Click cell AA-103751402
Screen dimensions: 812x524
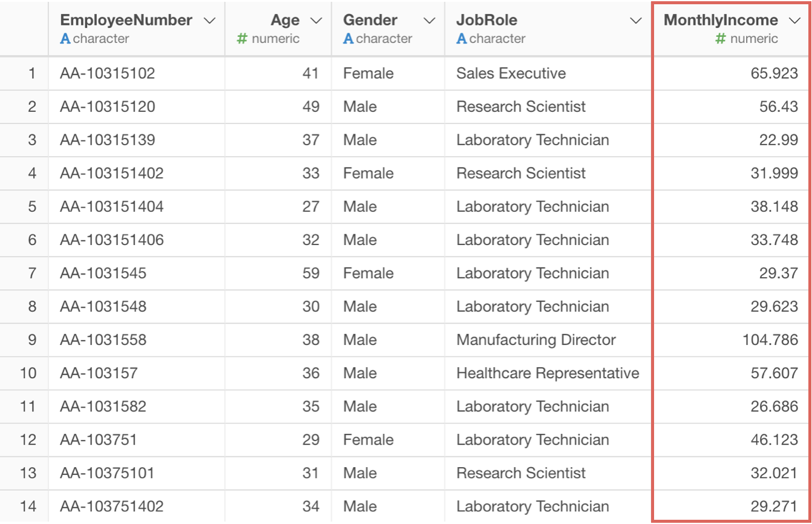(x=137, y=506)
